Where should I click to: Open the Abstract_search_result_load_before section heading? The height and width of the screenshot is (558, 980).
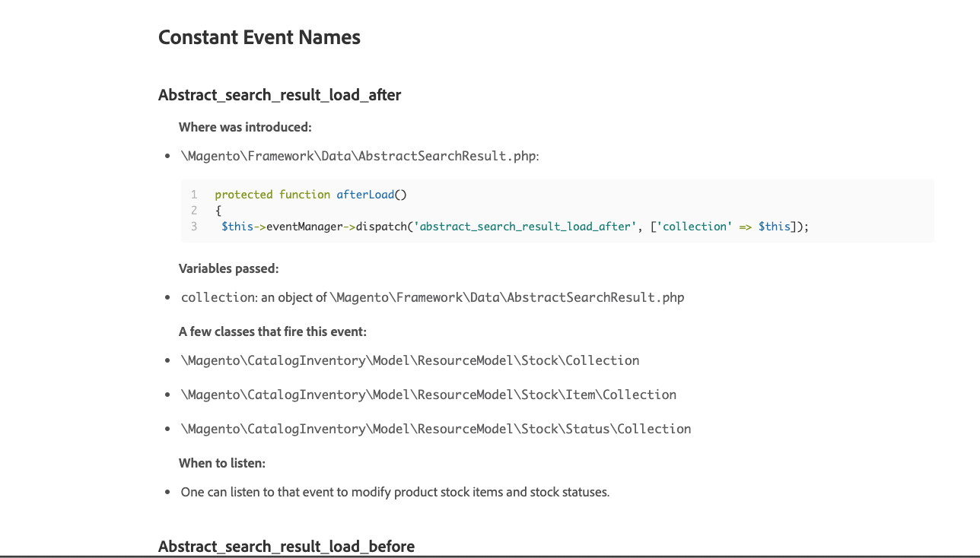coord(287,547)
